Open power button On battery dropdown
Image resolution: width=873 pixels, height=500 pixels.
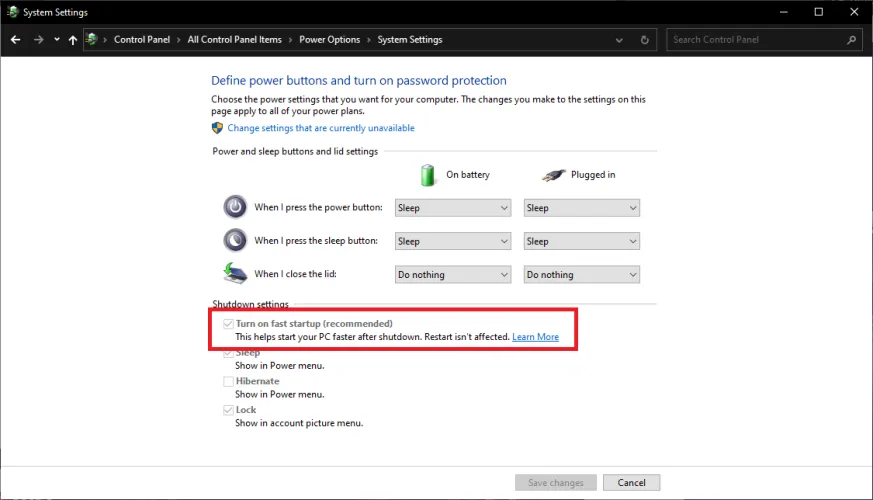point(452,208)
